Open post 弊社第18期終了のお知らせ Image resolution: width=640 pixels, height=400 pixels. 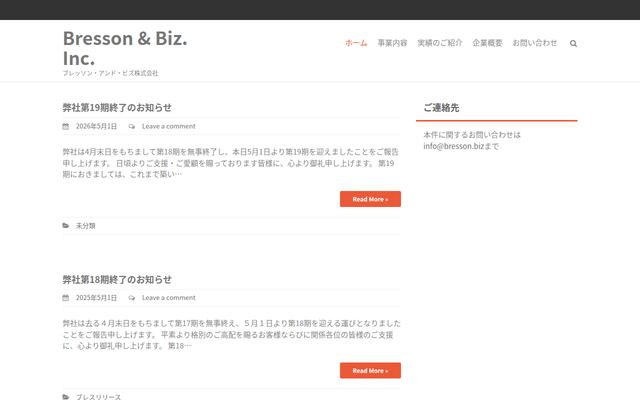click(x=117, y=279)
